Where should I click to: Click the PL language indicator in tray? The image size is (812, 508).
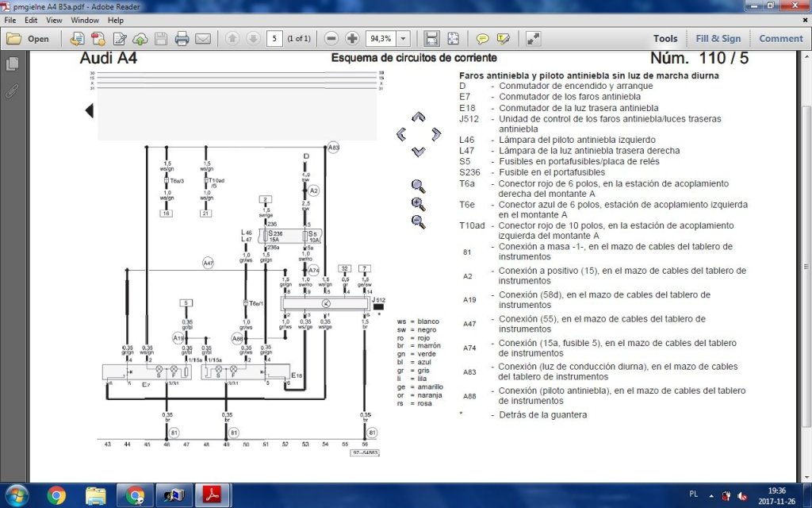click(x=694, y=494)
